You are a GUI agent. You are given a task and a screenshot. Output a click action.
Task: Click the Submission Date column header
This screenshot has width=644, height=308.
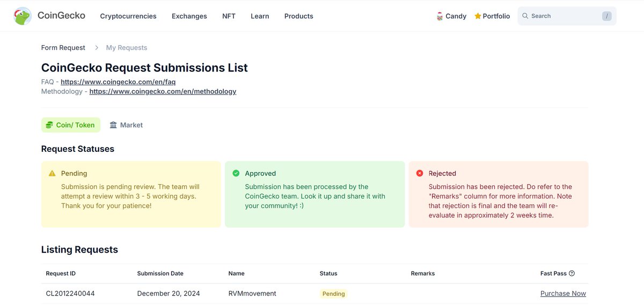[x=160, y=273]
